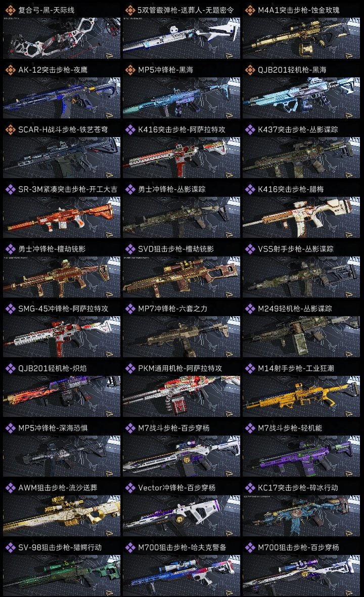Click purple rarity icon beside AWM狙击步枪-流沙送葬
Viewport: 364px width, 597px height.
(10, 488)
